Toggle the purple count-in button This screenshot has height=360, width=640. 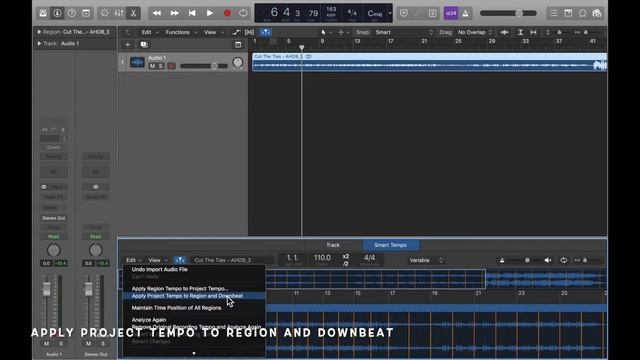click(x=451, y=13)
